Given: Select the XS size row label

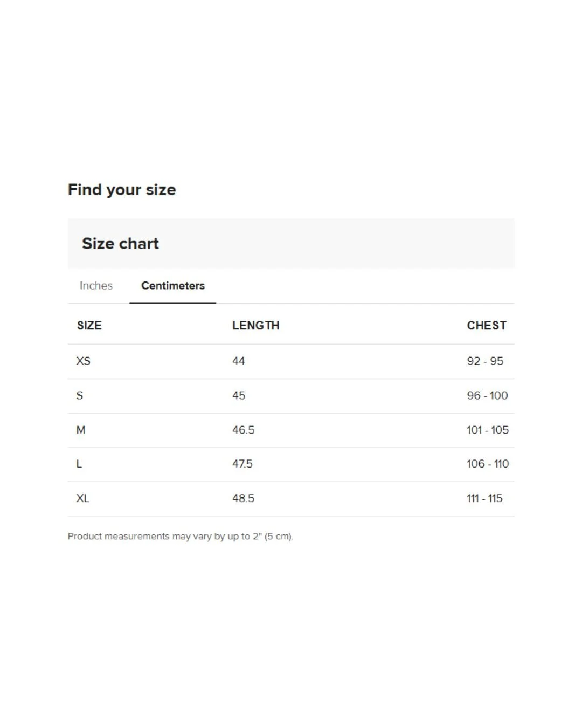Looking at the screenshot, I should tap(84, 361).
